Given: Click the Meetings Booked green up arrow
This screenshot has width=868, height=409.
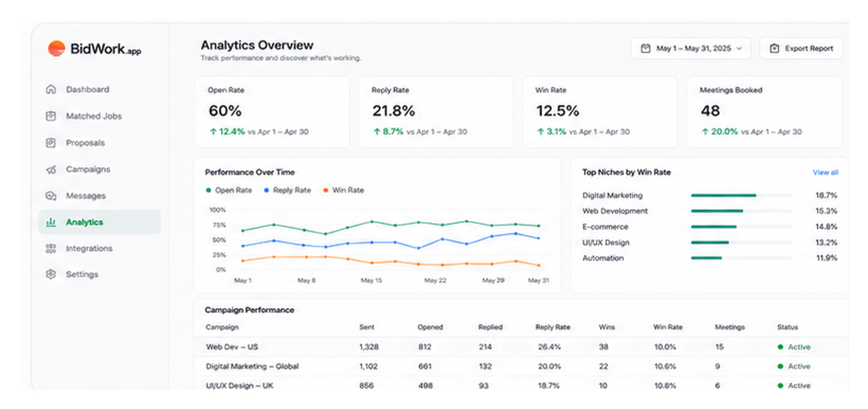Looking at the screenshot, I should pyautogui.click(x=705, y=132).
